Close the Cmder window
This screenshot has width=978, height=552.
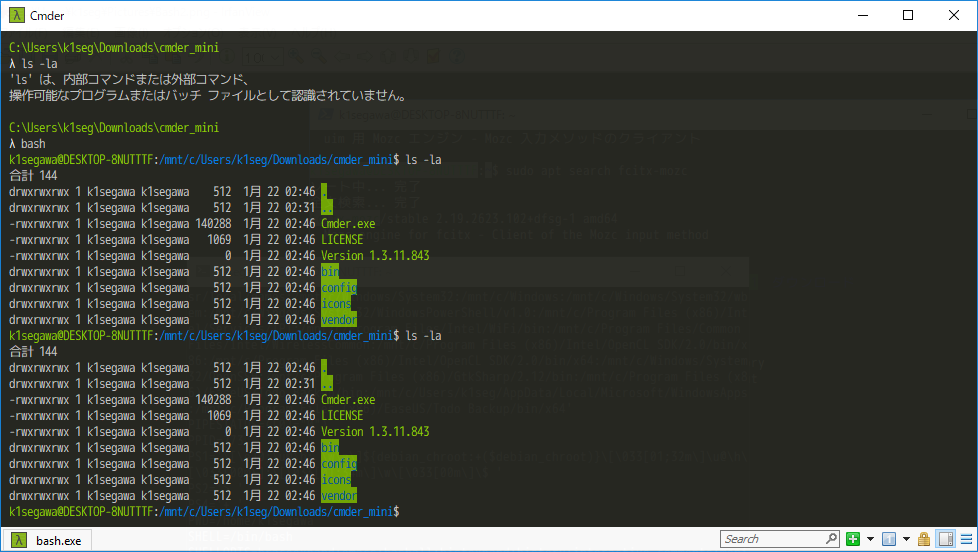[x=954, y=16]
